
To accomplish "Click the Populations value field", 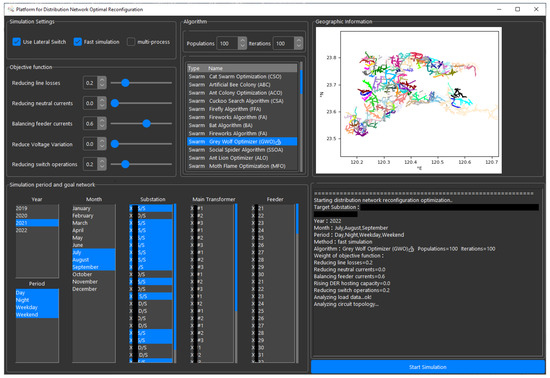I will pos(228,43).
